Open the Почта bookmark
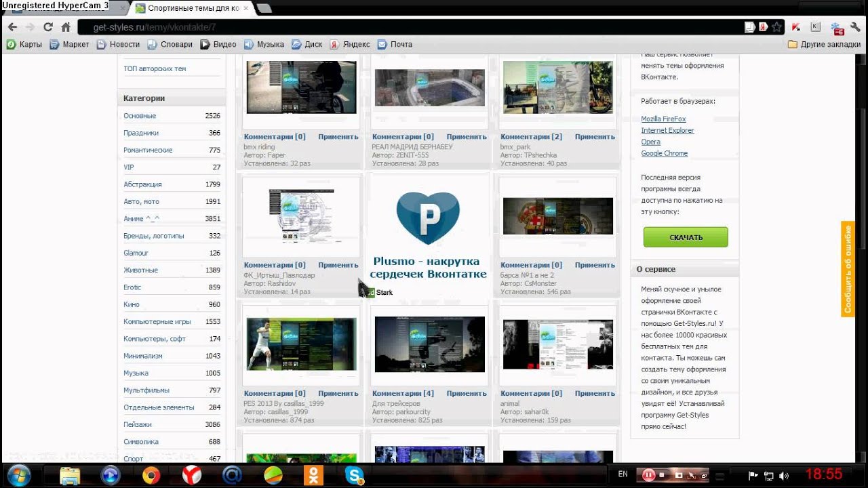 [x=395, y=44]
